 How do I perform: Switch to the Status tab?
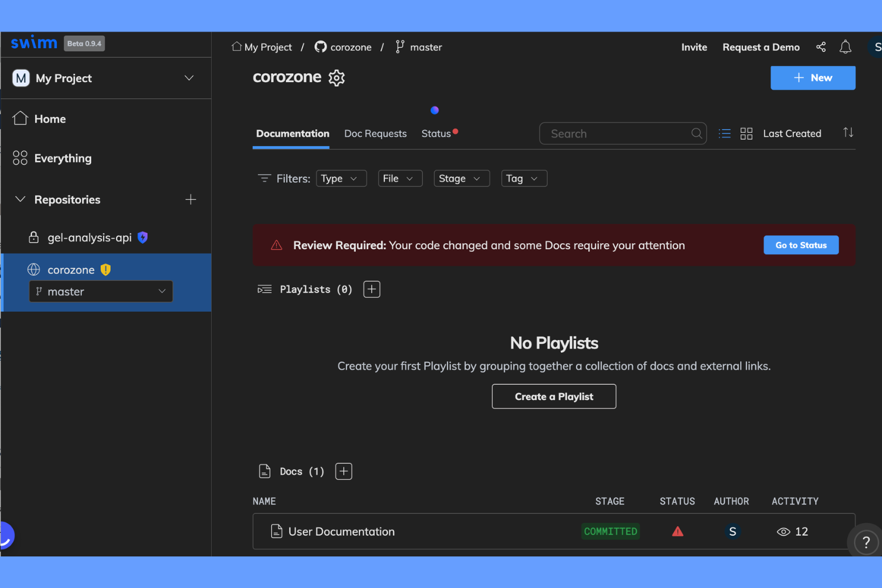click(436, 133)
